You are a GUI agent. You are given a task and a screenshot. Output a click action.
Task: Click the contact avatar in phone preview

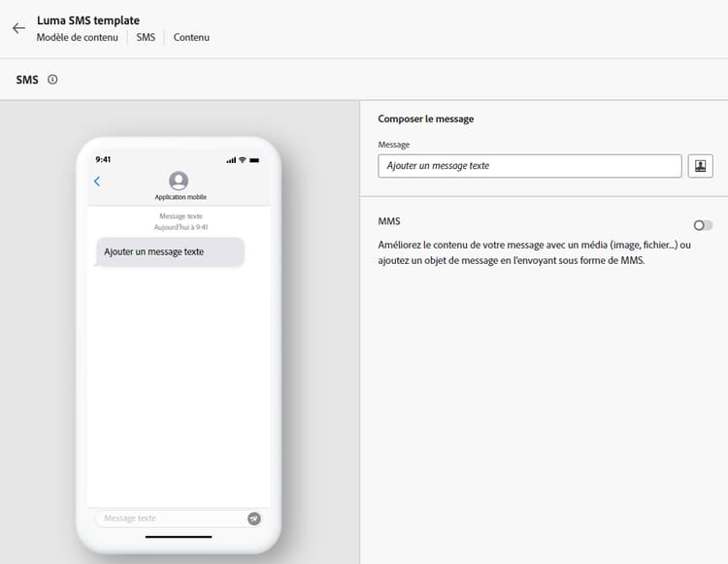click(179, 181)
